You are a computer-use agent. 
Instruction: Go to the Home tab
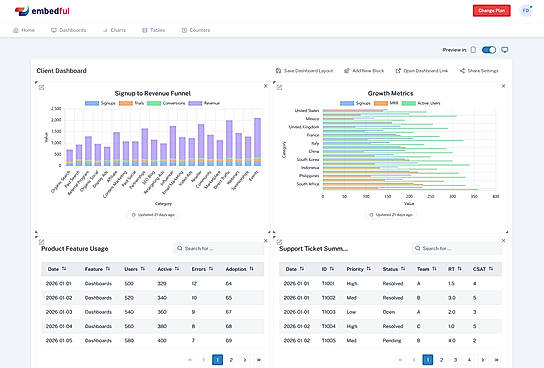[x=24, y=30]
